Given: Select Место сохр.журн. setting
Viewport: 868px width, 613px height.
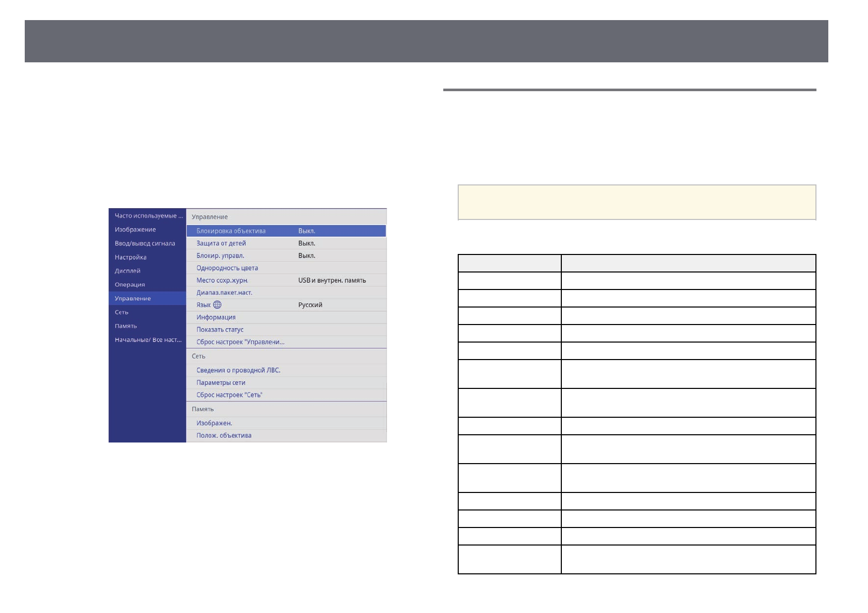Looking at the screenshot, I should point(286,280).
